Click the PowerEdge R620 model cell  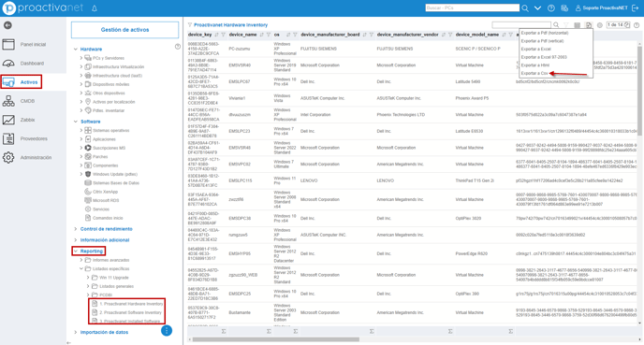pyautogui.click(x=471, y=253)
